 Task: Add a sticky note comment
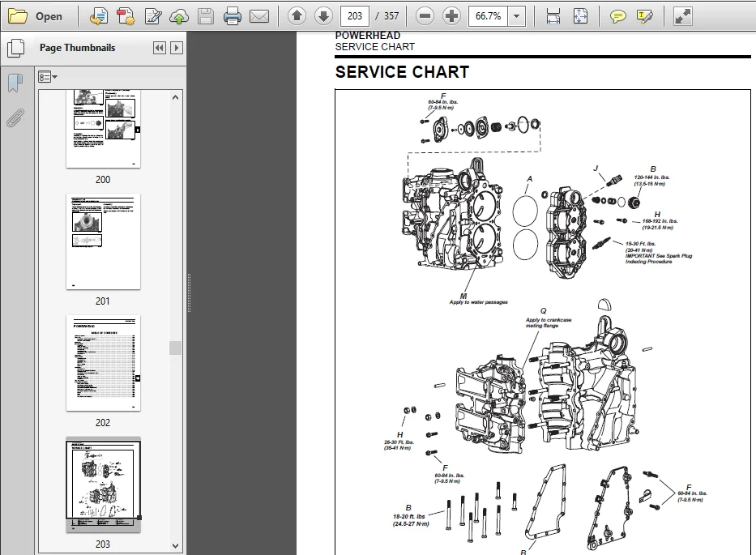[617, 17]
